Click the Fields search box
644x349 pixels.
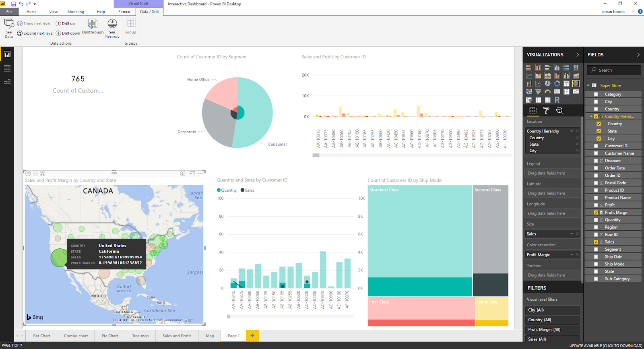[x=614, y=70]
